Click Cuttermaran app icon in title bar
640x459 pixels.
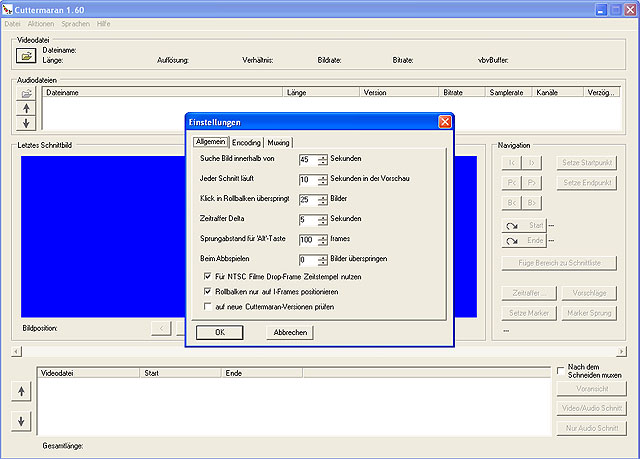tap(7, 9)
